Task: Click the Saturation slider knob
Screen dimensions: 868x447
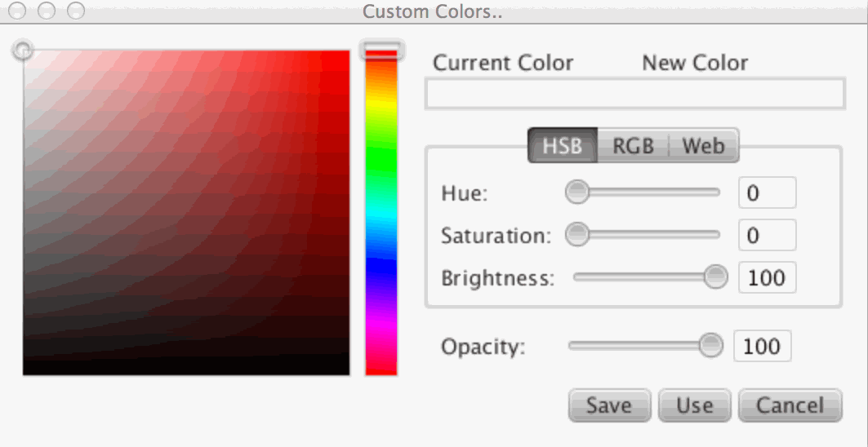Action: click(x=577, y=235)
